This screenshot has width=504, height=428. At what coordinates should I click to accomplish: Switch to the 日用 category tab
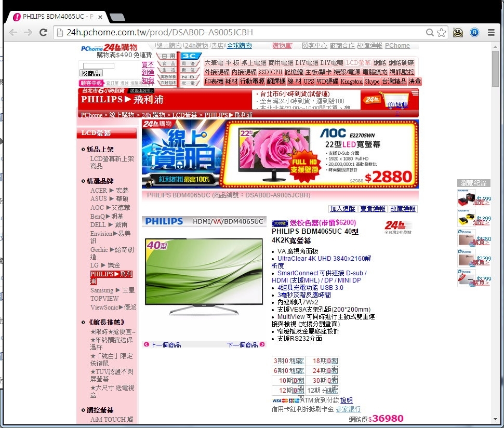pos(168,56)
